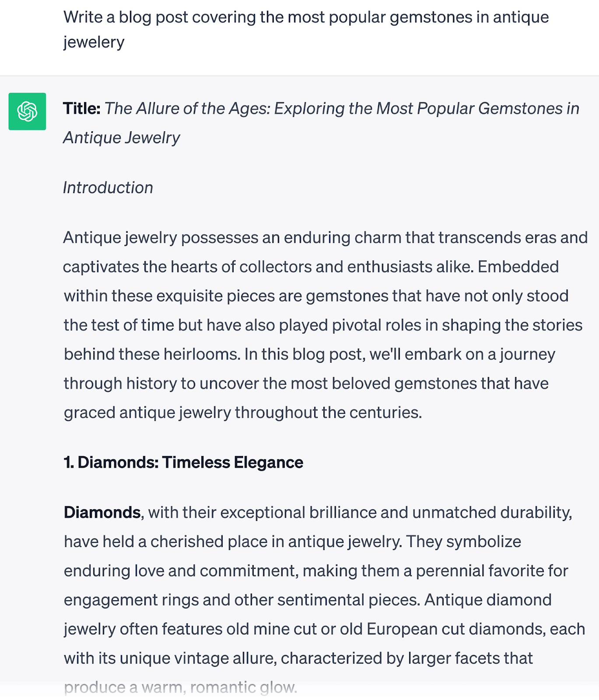Image resolution: width=599 pixels, height=700 pixels.
Task: Click the phrase "old European cut diamonds"
Action: pos(442,629)
